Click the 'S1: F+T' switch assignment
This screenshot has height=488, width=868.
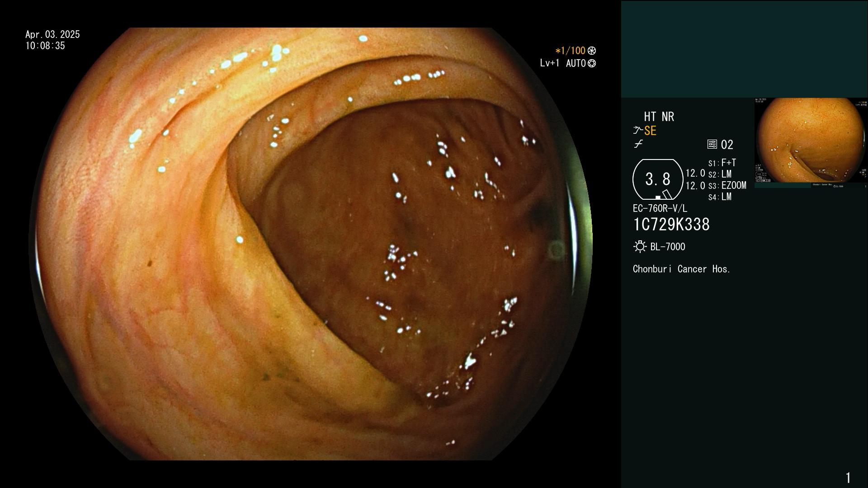click(x=722, y=163)
